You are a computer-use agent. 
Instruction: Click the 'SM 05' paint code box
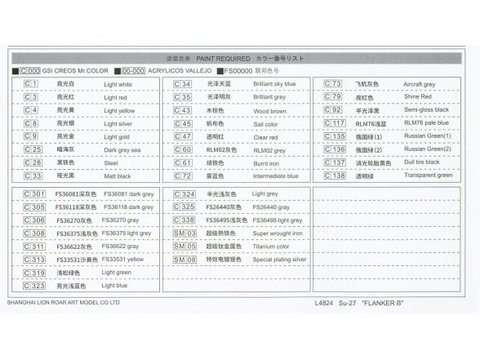[185, 246]
